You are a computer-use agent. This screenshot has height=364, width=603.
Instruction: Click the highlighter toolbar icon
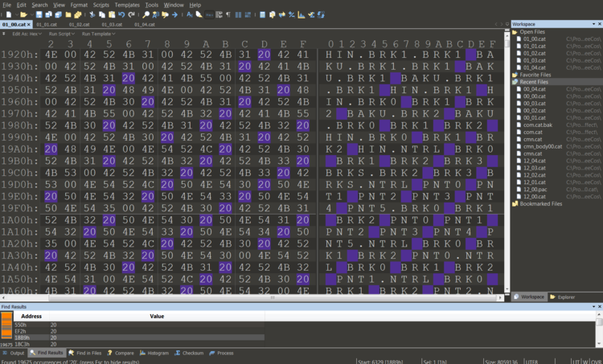[x=199, y=14]
